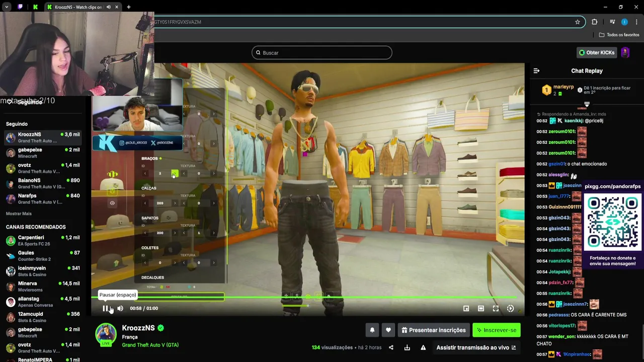Click CANAIS RECOMENDADOS heading
The height and width of the screenshot is (362, 644).
36,227
